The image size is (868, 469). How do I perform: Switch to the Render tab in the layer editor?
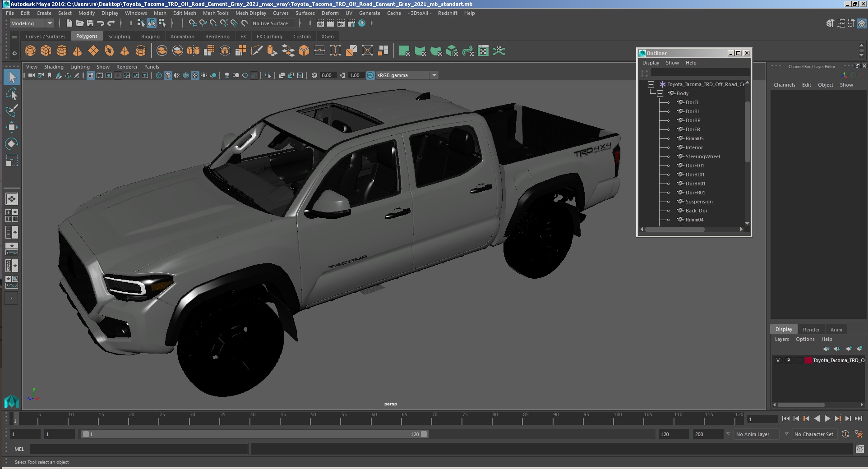811,330
